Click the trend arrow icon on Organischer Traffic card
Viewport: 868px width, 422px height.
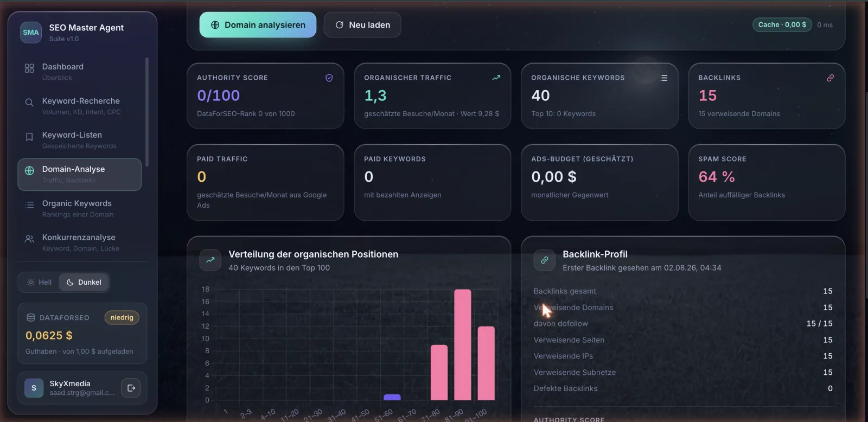(496, 78)
